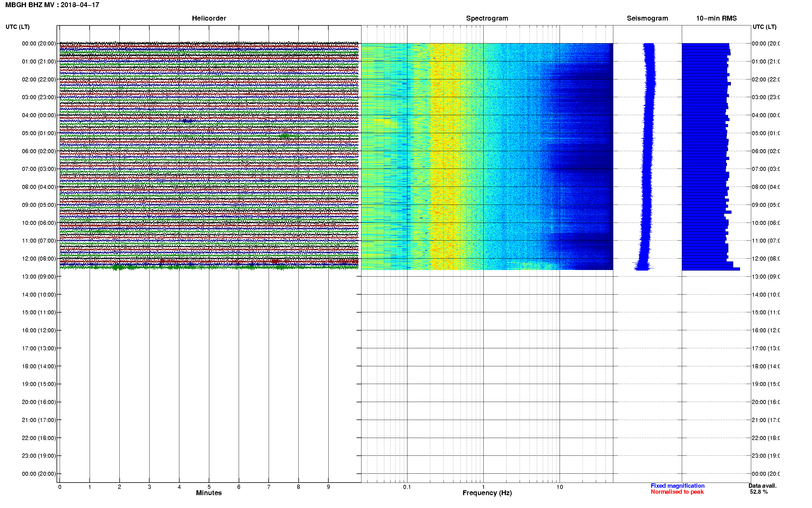Screen dimensions: 812x508
Task: Click the left '15:00 (11:00)' time label
Action: click(39, 312)
